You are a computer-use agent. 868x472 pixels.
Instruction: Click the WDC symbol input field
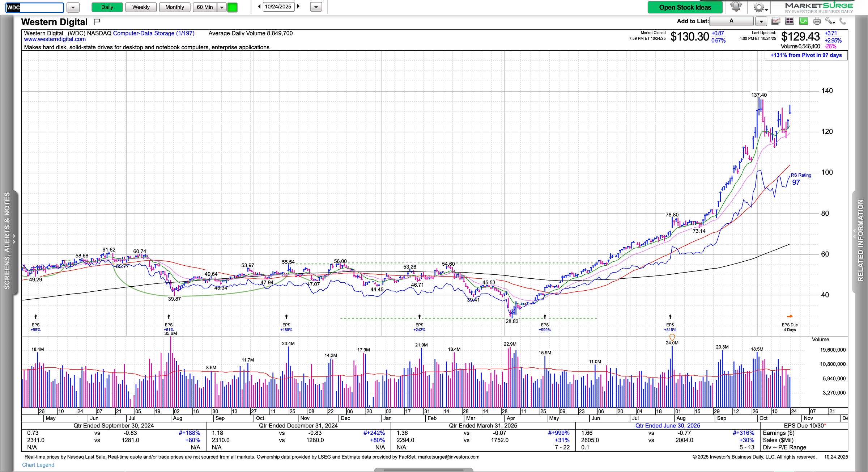pos(35,7)
